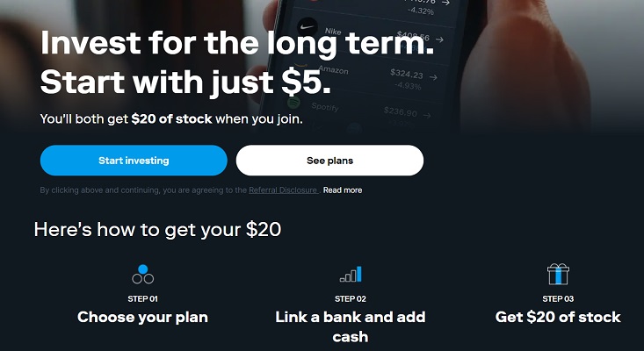Click the arrow next to Spotify's price
This screenshot has height=351, width=644.
pyautogui.click(x=427, y=116)
